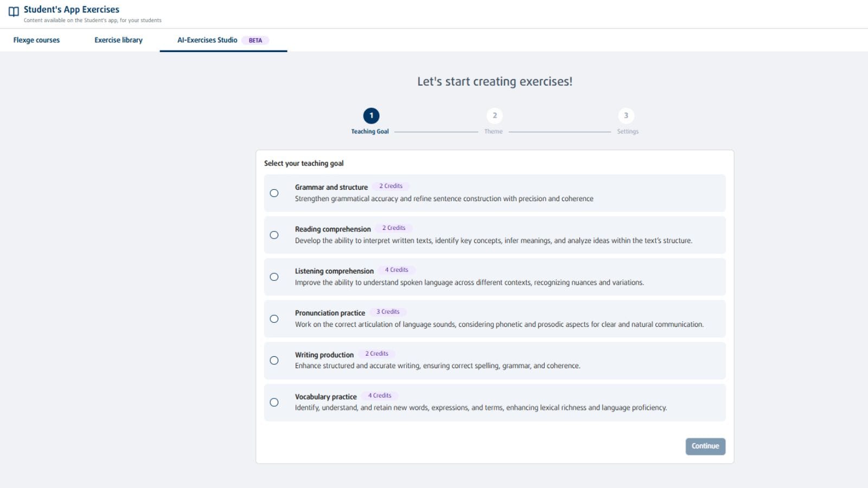Choose the Vocabulary practice radio button
Image resolution: width=868 pixels, height=488 pixels.
point(275,402)
